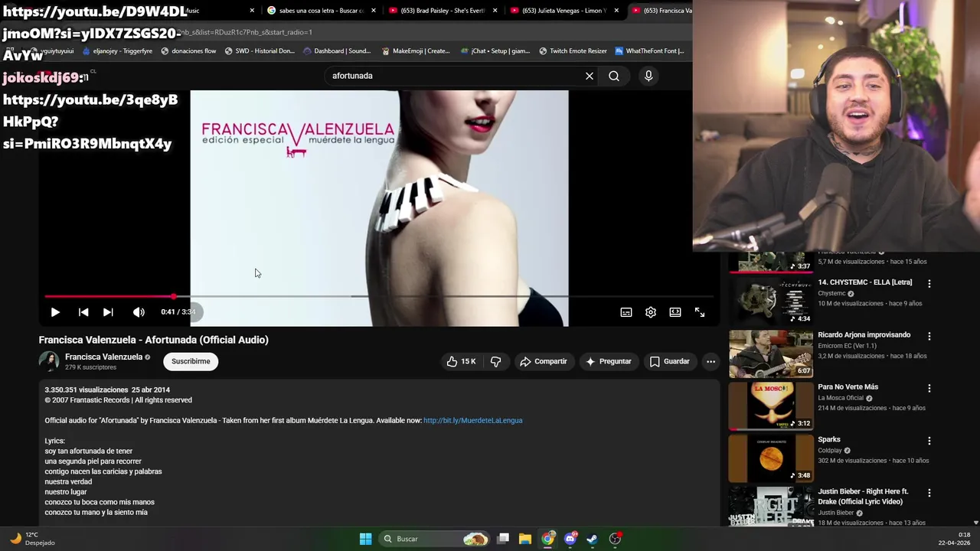Subscribe with the Suscribirme button

coord(191,361)
